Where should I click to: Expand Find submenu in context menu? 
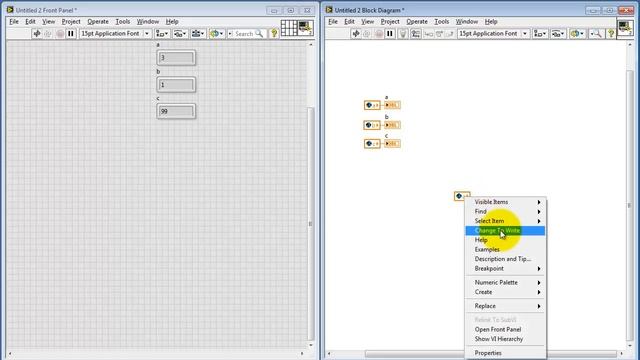[x=505, y=211]
